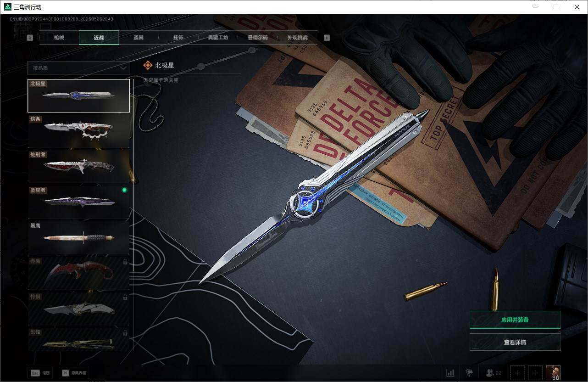
Task: Pick the 坠星者 knife skin
Action: 78,202
